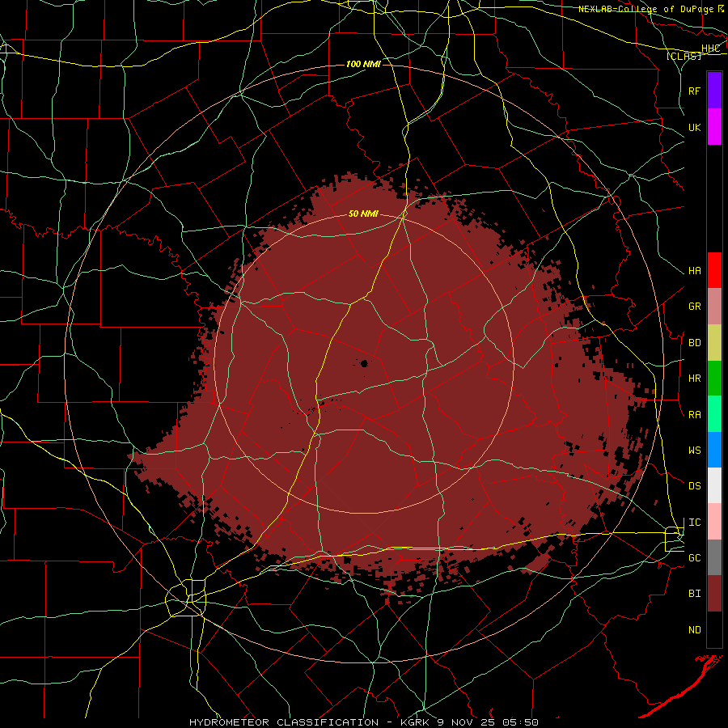The image size is (728, 728).
Task: Select the BD yellow legend swatch
Action: 714,343
